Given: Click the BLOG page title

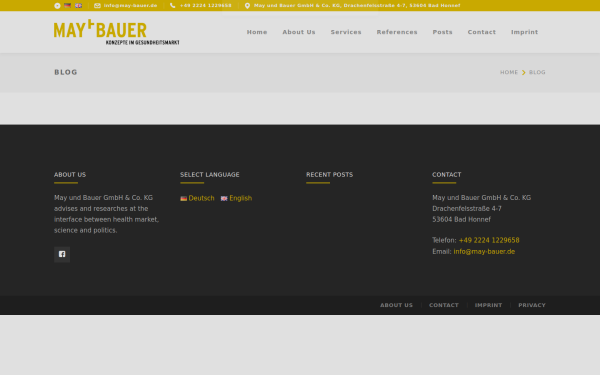Looking at the screenshot, I should pyautogui.click(x=66, y=72).
